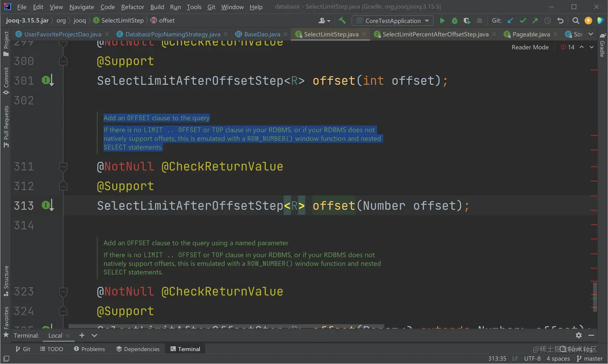The height and width of the screenshot is (364, 608).
Task: Switch to BaseDao.java tab
Action: click(x=262, y=34)
